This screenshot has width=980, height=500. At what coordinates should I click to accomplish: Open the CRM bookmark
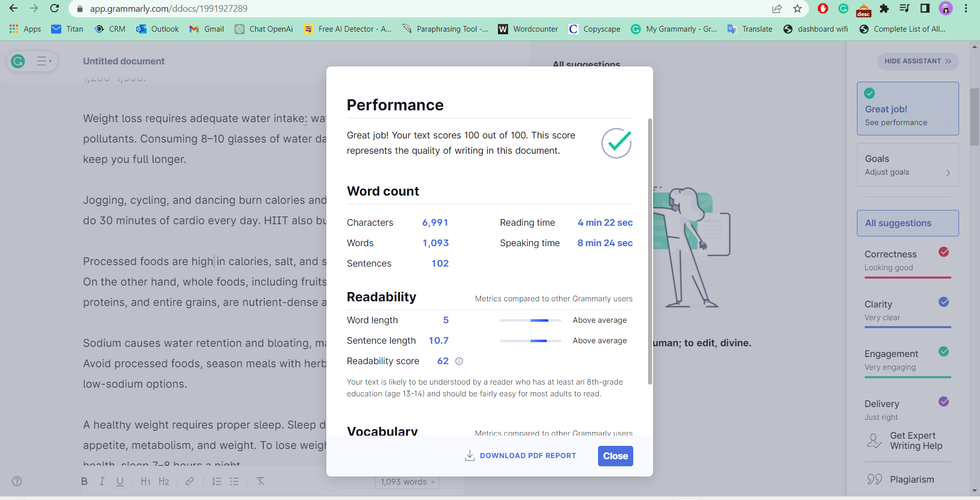(x=110, y=29)
